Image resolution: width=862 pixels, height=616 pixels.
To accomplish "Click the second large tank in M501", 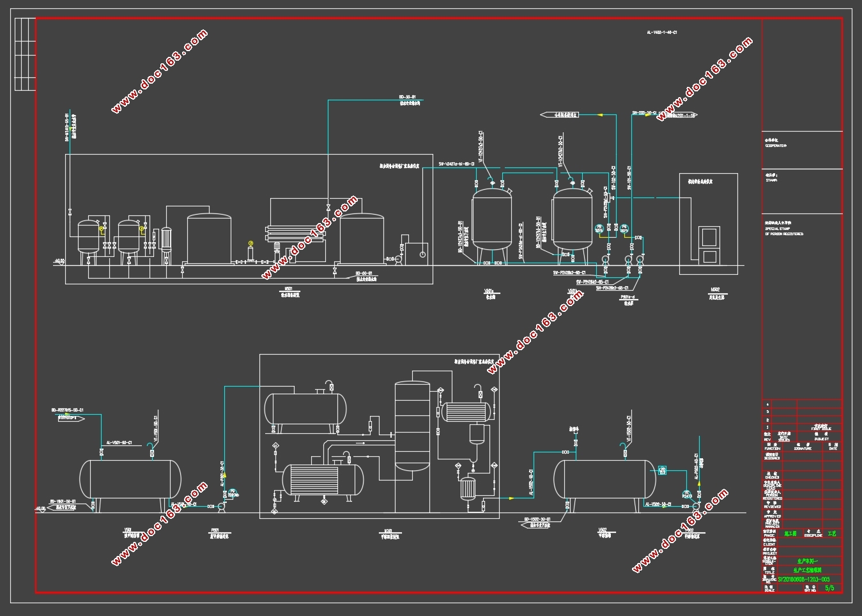I will [362, 238].
